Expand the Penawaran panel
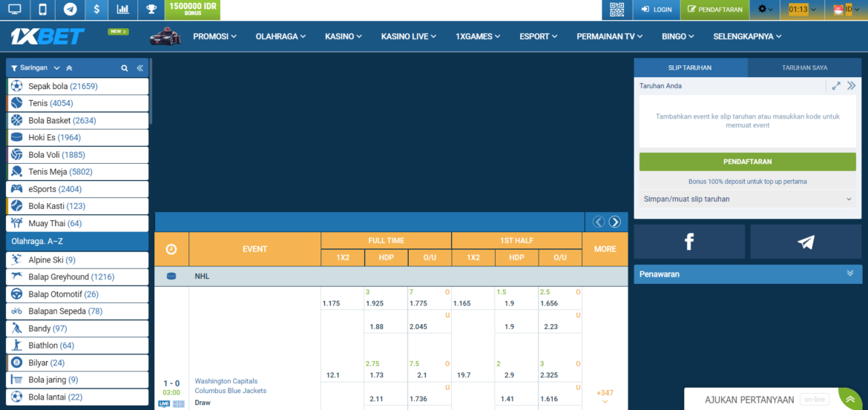The width and height of the screenshot is (868, 410). tap(748, 274)
